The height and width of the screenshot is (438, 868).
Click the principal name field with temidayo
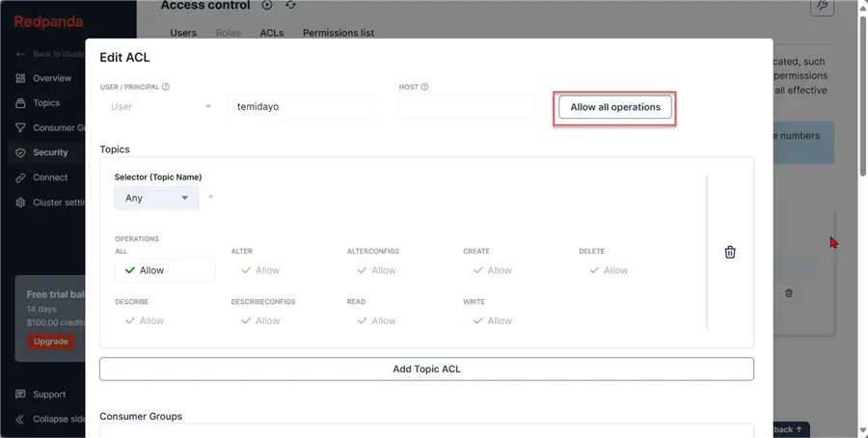(x=301, y=106)
